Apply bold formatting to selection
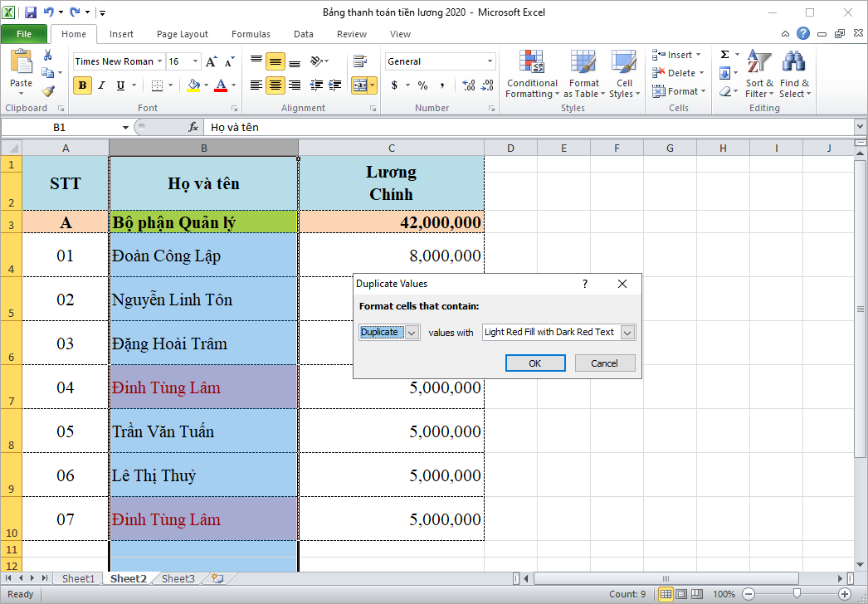This screenshot has height=604, width=868. [x=81, y=84]
